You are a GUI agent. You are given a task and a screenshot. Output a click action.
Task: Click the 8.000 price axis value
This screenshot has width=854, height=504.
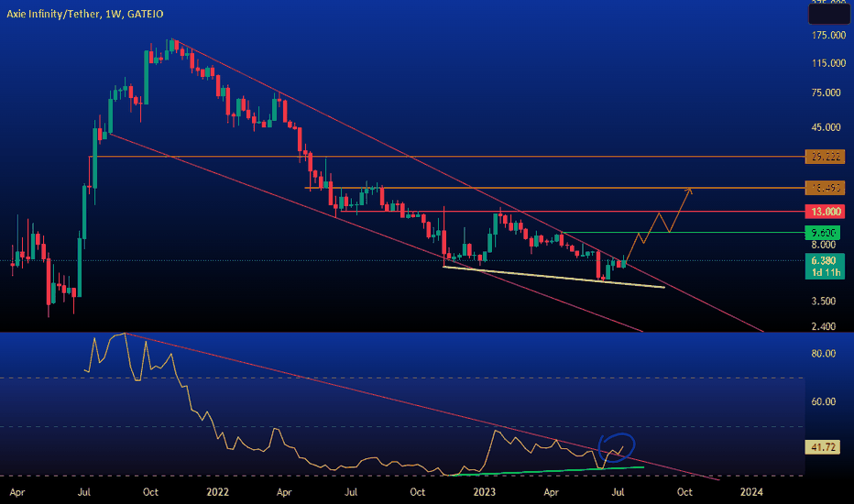pyautogui.click(x=823, y=245)
